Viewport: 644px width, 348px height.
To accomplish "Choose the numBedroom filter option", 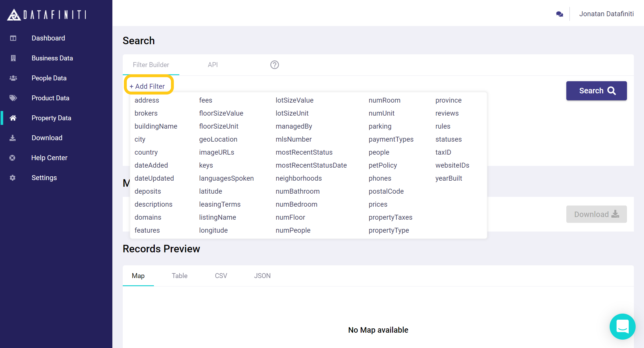I will (296, 204).
